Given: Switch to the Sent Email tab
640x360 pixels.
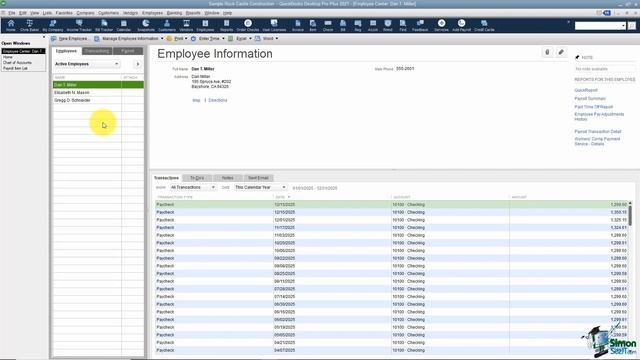Looking at the screenshot, I should click(x=258, y=178).
